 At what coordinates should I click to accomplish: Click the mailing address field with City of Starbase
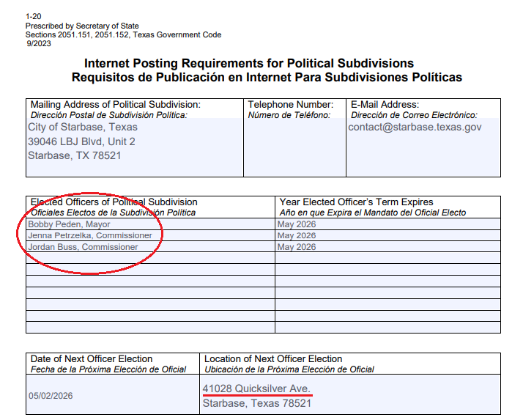tap(135, 147)
